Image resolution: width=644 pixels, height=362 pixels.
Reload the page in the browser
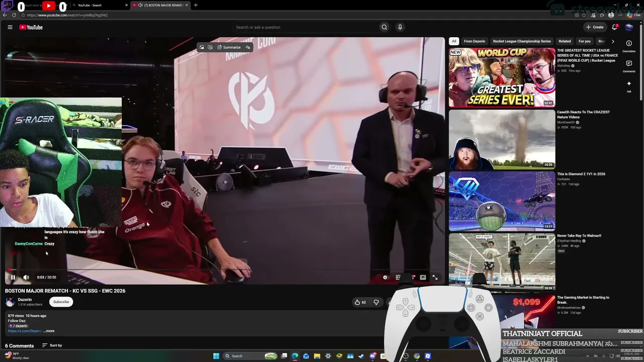point(14,15)
